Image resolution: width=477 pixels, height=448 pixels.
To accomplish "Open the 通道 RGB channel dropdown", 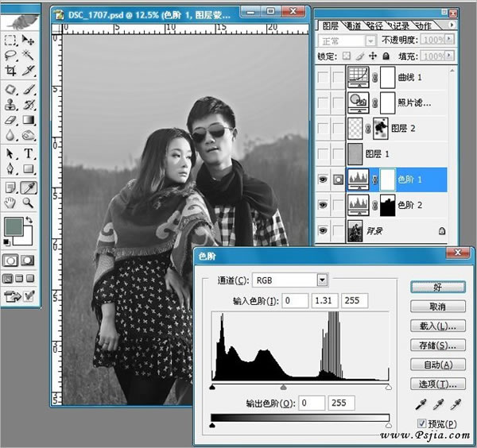I will pos(322,280).
